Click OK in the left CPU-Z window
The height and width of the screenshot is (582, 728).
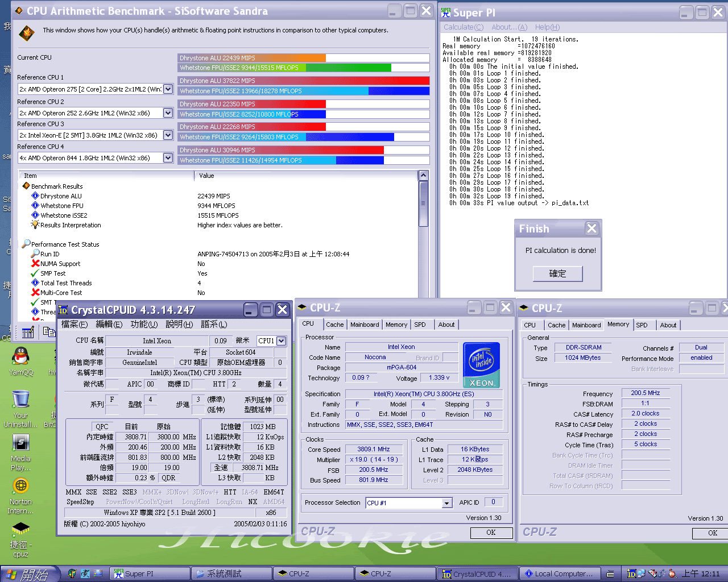(491, 533)
